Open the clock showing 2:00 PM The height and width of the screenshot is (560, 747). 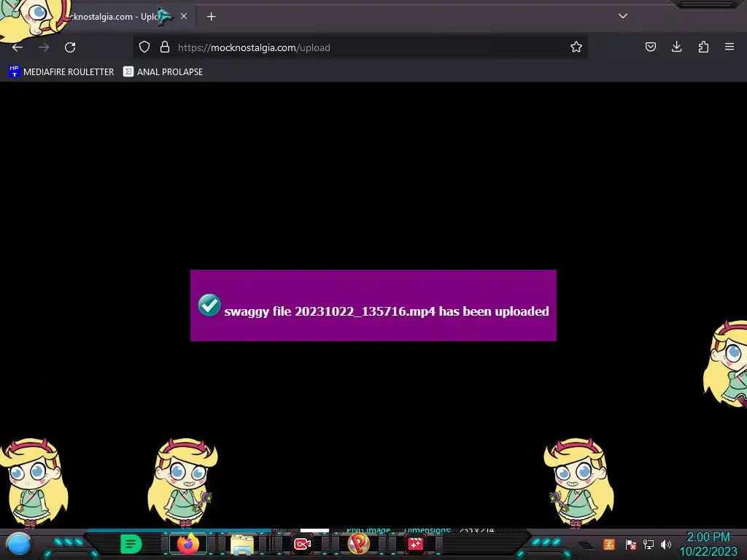pyautogui.click(x=708, y=544)
